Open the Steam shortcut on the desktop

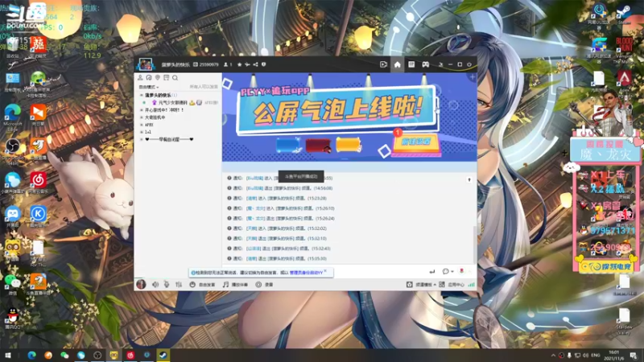[x=625, y=14]
